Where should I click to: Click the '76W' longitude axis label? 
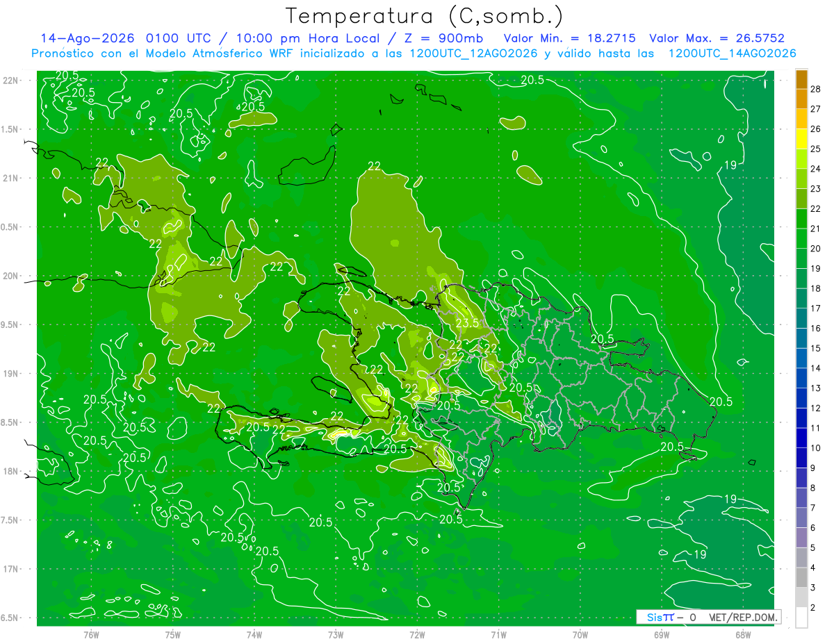[x=91, y=635]
